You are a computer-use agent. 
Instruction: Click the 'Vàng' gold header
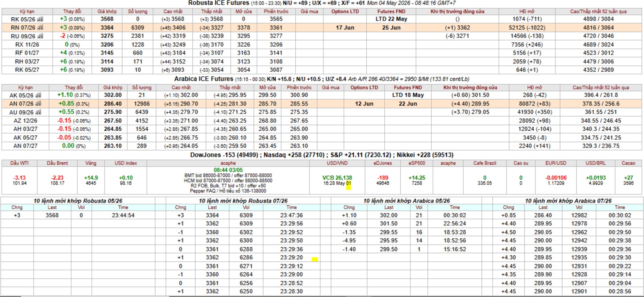[90, 163]
